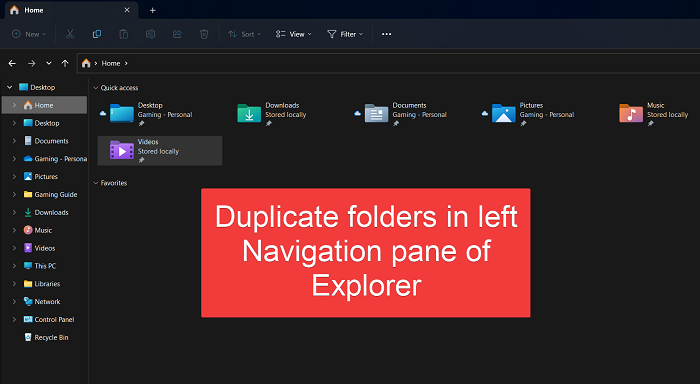Expand the Home node in navigation pane
Image resolution: width=700 pixels, height=384 pixels.
(14, 105)
